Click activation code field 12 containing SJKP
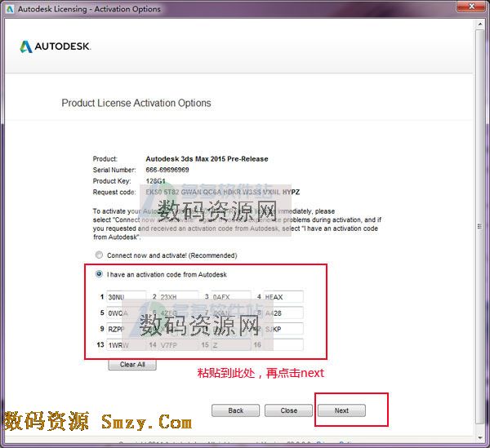 pos(283,329)
